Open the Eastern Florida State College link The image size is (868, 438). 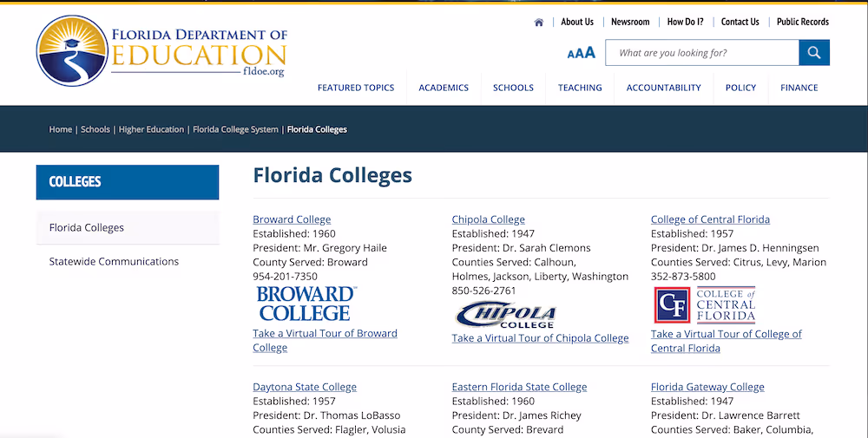(x=519, y=387)
